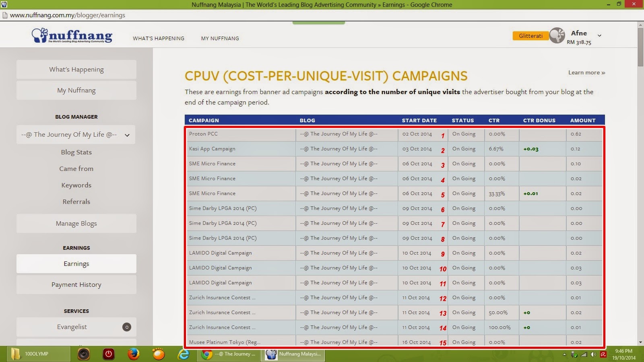Launch Internet Explorer from the taskbar
The height and width of the screenshot is (362, 644).
[184, 354]
